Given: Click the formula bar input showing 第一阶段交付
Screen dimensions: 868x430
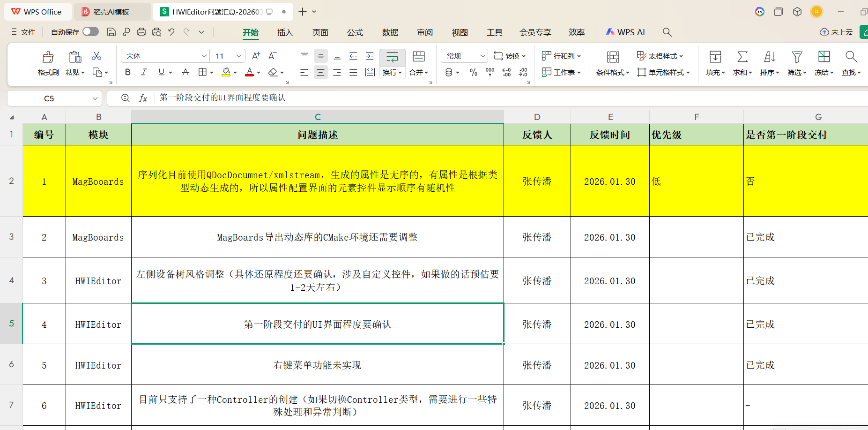Looking at the screenshot, I should point(511,98).
